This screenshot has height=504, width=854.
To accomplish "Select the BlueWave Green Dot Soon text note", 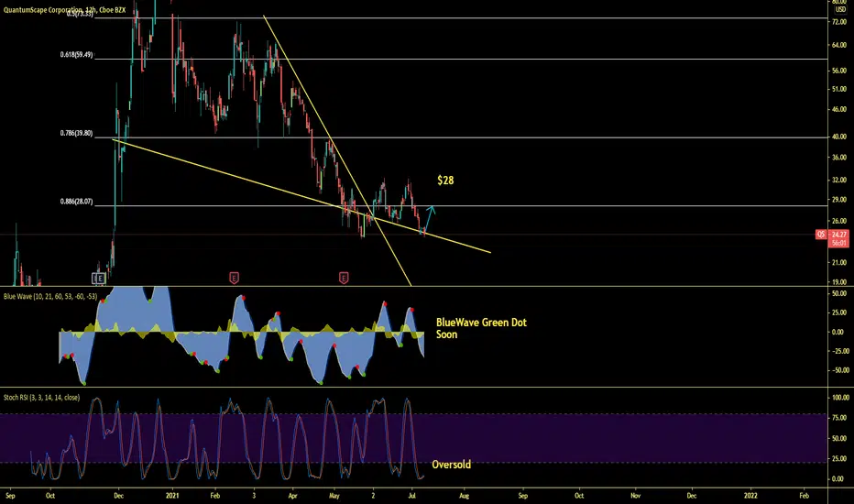I will click(481, 329).
